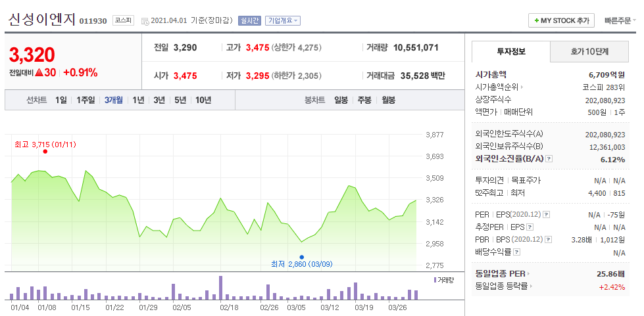Expand the 동일업종 PER arrow link
This screenshot has height=316, width=644.
point(529,274)
